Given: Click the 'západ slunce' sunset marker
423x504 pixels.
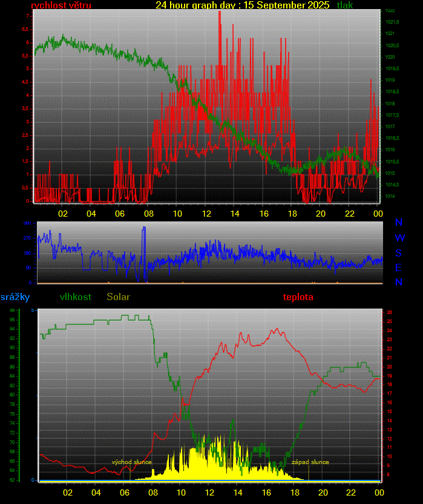Looking at the screenshot, I should 310,462.
